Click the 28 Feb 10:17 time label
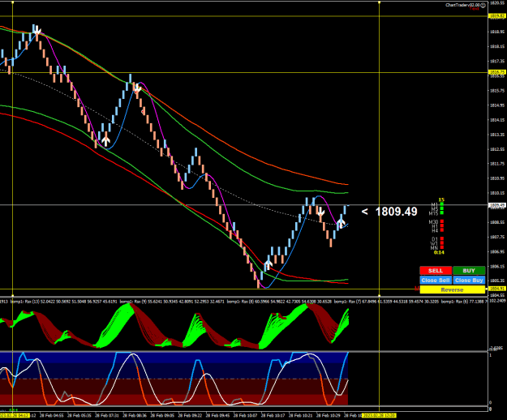The image size is (507, 420). tap(273, 415)
